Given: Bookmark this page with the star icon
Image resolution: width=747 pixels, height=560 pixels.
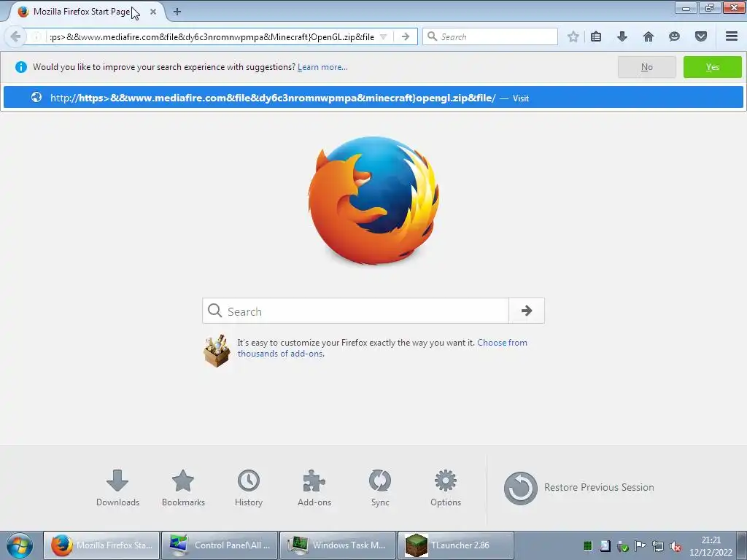Looking at the screenshot, I should pos(573,36).
